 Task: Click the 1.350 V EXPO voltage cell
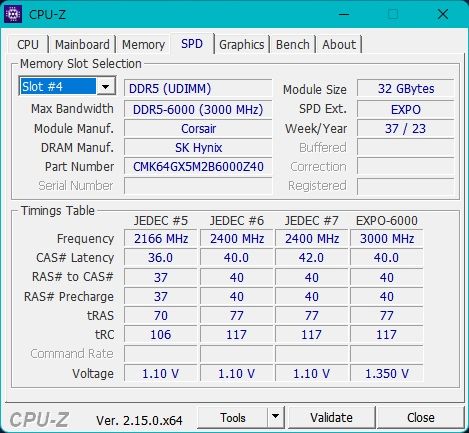[x=387, y=373]
